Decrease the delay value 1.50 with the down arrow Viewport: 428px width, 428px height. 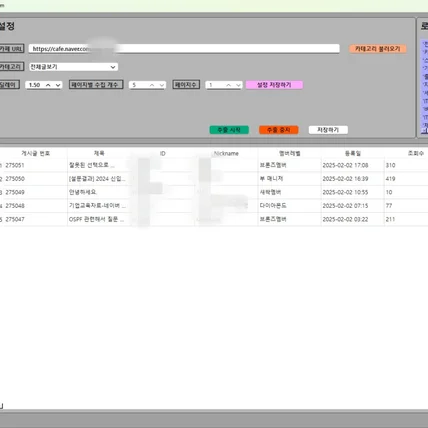pos(58,85)
